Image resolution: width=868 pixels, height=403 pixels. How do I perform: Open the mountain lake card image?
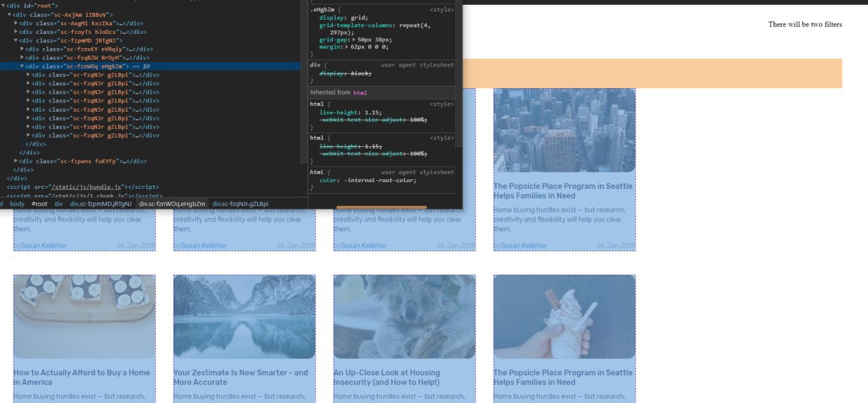[244, 316]
